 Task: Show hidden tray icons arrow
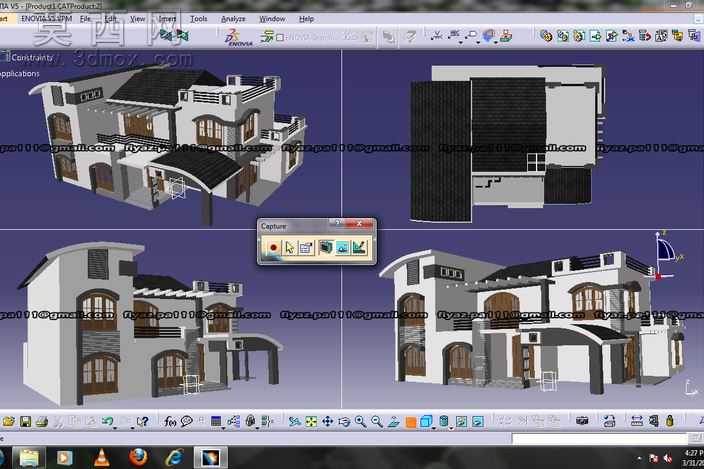(639, 458)
